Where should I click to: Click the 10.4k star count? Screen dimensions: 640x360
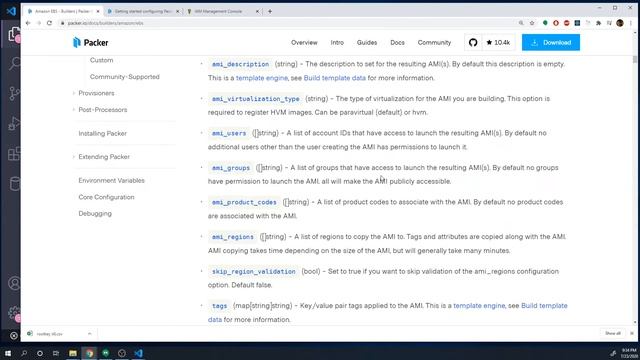(498, 42)
